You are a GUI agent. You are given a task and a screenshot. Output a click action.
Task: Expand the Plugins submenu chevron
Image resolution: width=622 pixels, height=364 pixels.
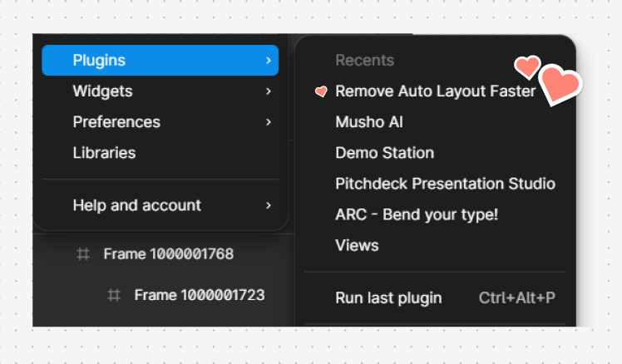click(x=269, y=61)
